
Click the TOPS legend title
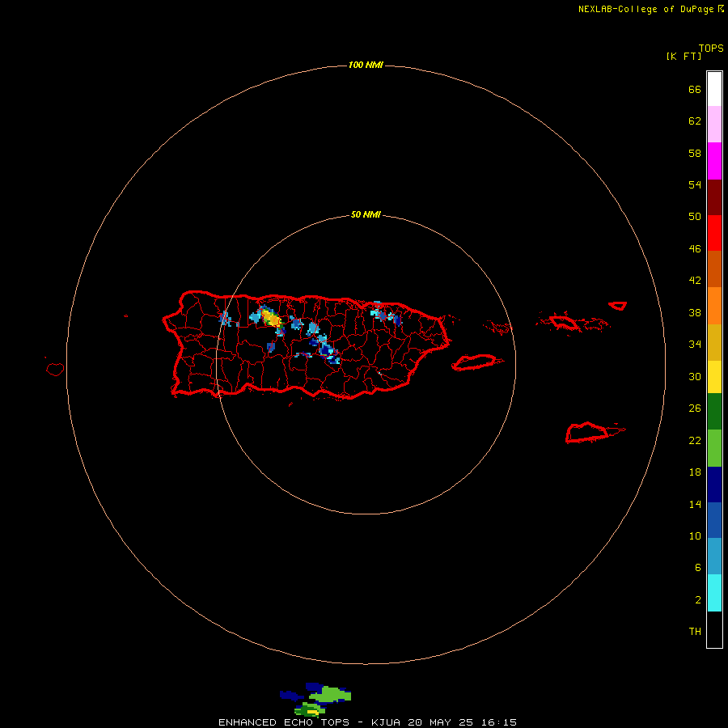[711, 49]
